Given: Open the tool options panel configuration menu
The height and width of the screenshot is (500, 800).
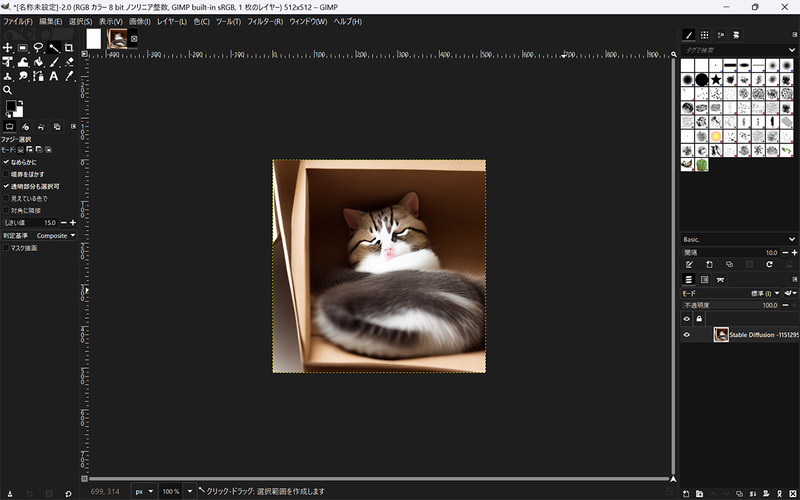Looking at the screenshot, I should point(73,127).
